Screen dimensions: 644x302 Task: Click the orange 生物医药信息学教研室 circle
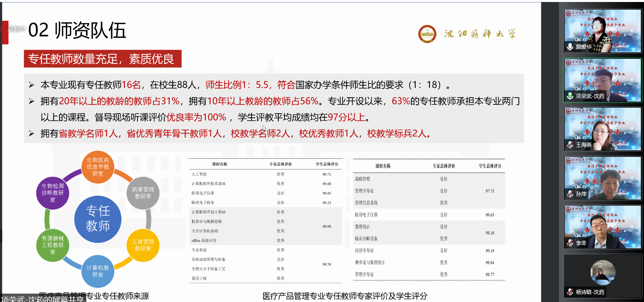click(98, 167)
